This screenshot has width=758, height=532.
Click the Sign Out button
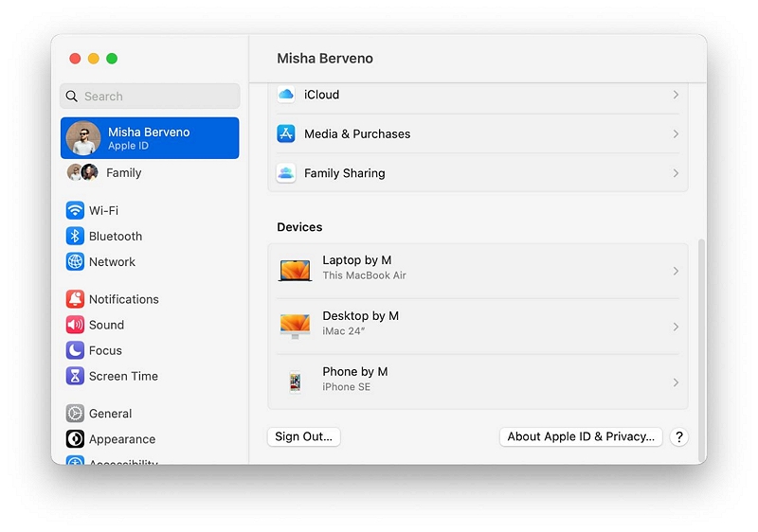303,436
